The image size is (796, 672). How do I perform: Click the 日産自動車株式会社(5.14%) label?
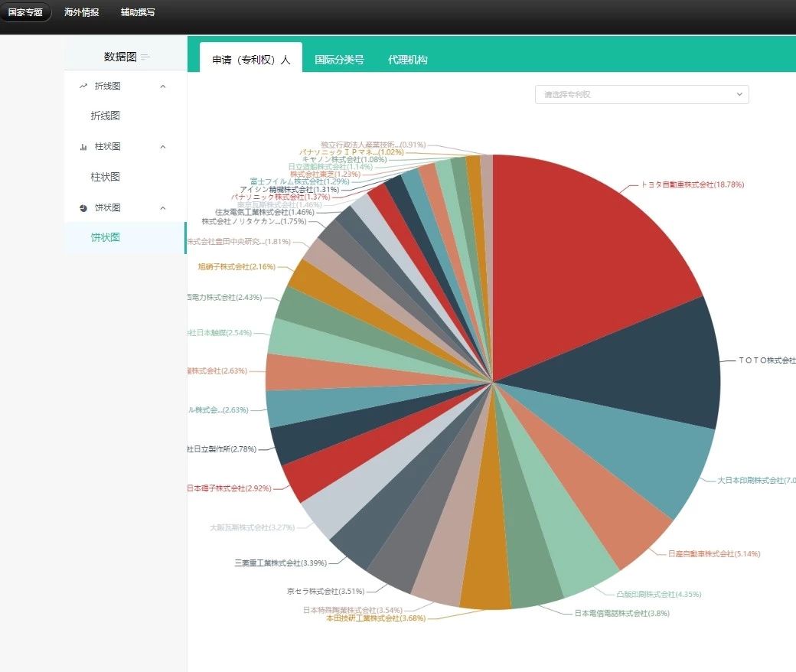click(714, 553)
